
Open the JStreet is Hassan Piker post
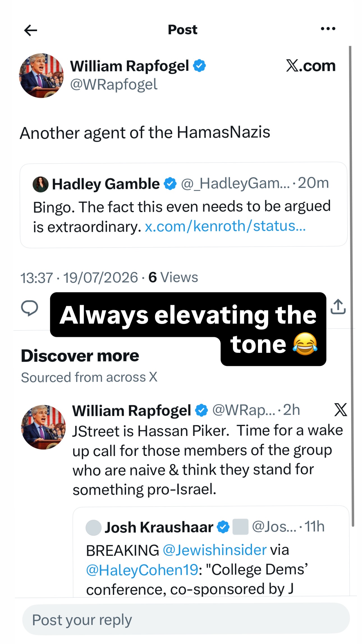208,460
